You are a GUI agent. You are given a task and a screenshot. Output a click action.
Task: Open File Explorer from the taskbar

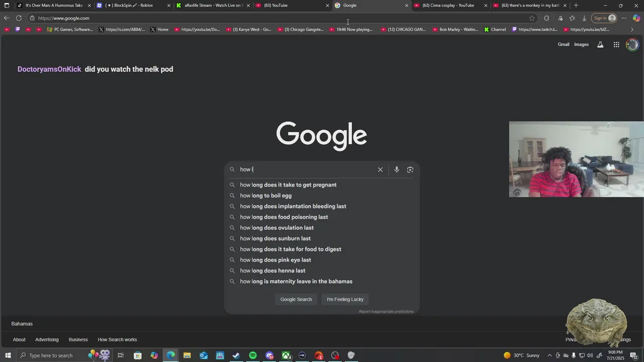187,355
